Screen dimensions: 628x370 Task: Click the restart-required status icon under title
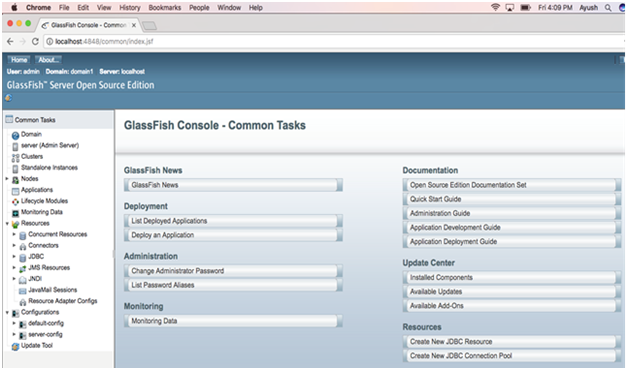(x=8, y=98)
